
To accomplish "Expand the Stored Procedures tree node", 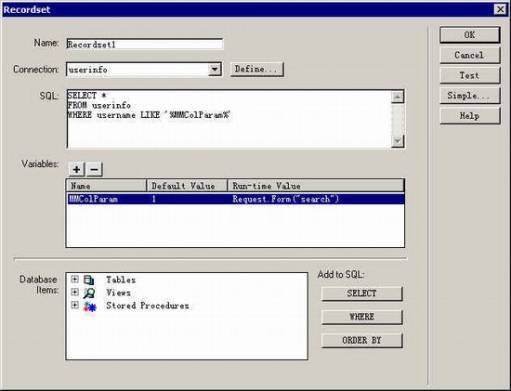I will click(75, 305).
